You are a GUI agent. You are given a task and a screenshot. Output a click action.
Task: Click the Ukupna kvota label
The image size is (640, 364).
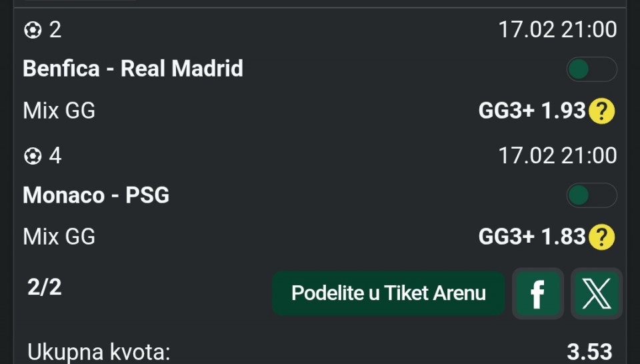[x=99, y=351]
